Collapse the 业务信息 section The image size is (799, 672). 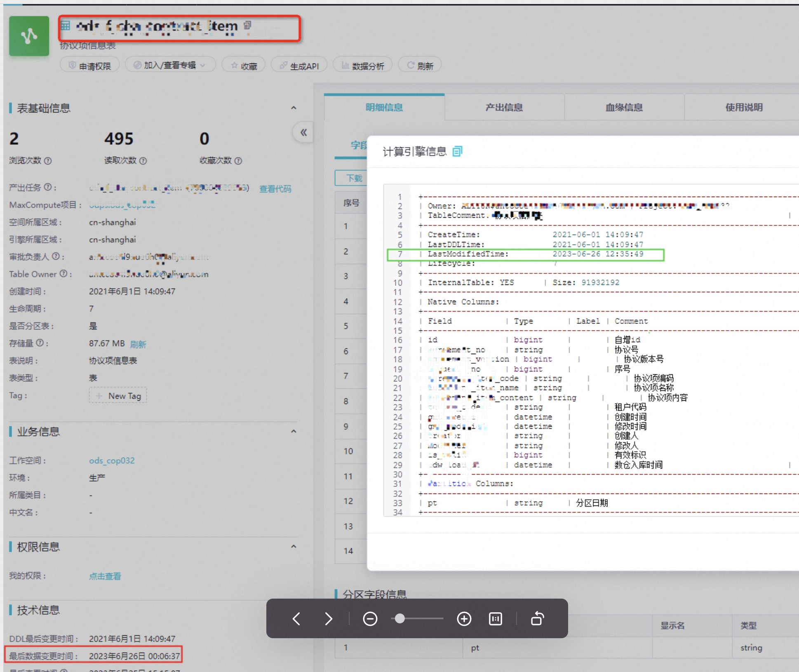[294, 432]
